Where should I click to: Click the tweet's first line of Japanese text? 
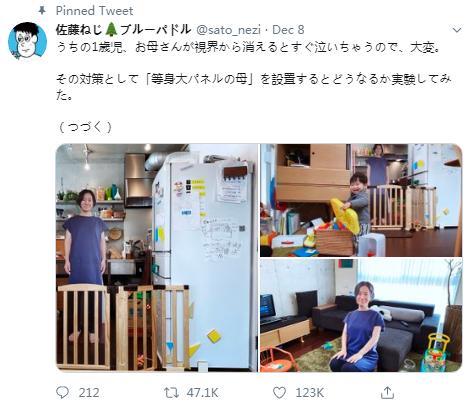pyautogui.click(x=248, y=48)
